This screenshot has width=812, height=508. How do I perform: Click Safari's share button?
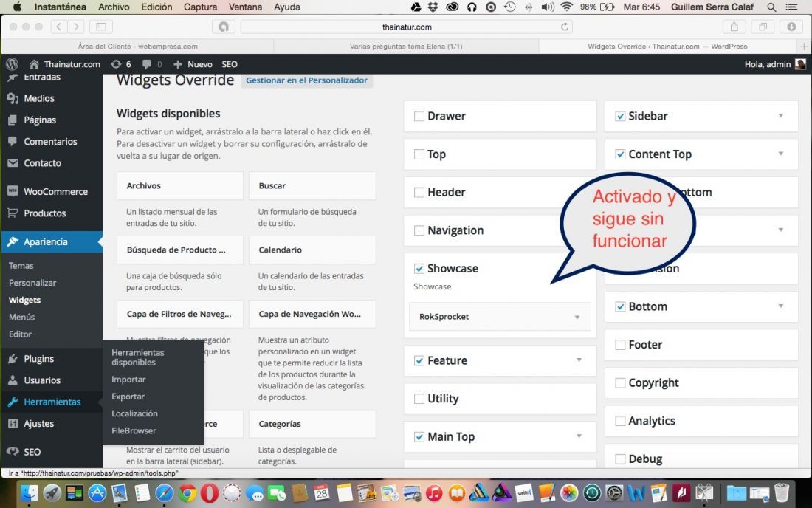coord(734,27)
